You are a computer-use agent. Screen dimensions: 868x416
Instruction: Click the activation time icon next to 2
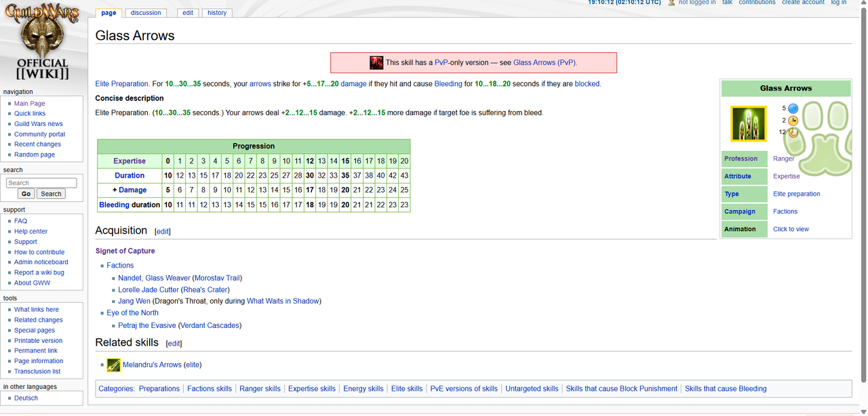[793, 121]
